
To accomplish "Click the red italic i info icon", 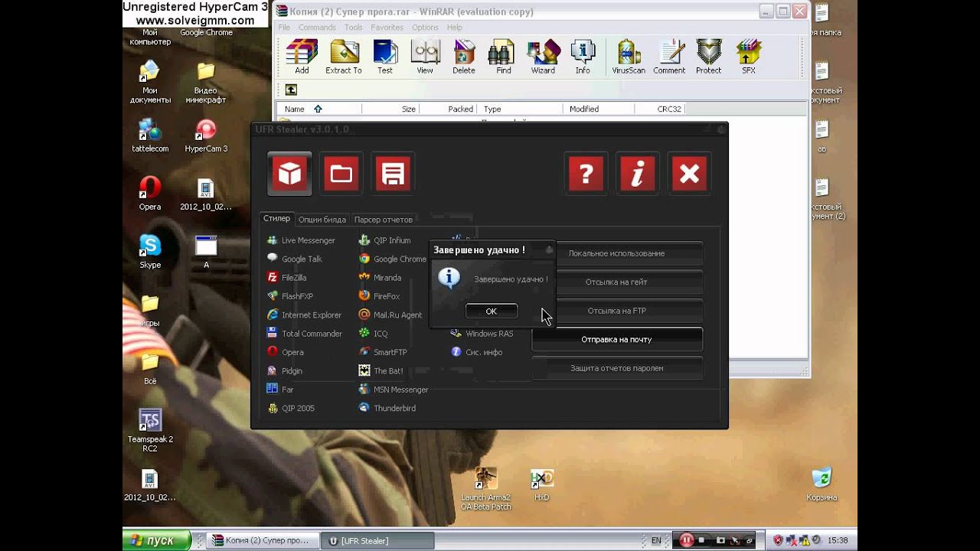I will (638, 174).
